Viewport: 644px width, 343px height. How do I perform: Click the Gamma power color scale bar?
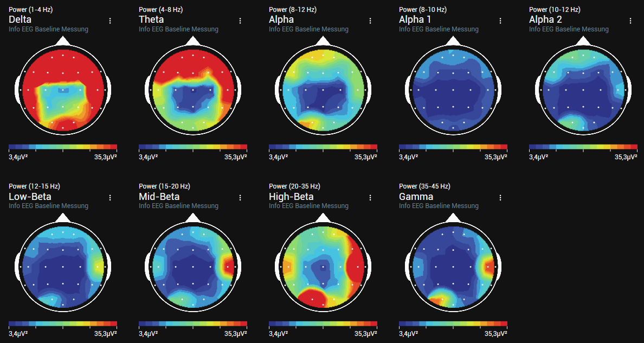click(x=453, y=322)
